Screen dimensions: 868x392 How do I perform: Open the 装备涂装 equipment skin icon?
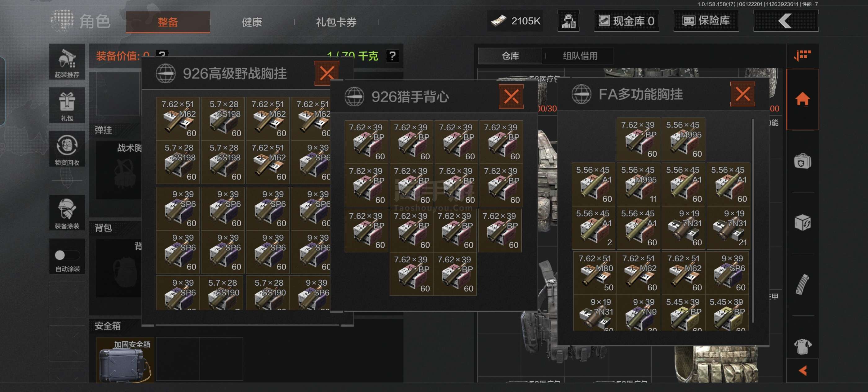(67, 213)
